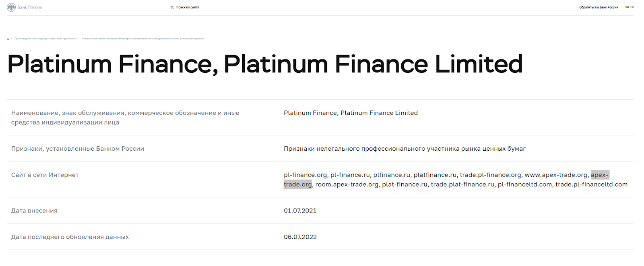Viewport: 644px width, 266px height.
Task: Click the date 06.07.2022 value
Action: pyautogui.click(x=300, y=237)
